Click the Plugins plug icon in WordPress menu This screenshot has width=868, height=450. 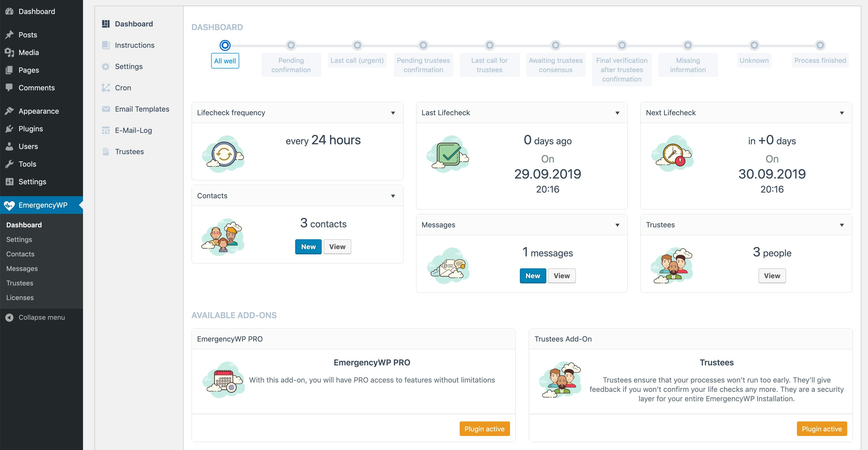(x=9, y=129)
